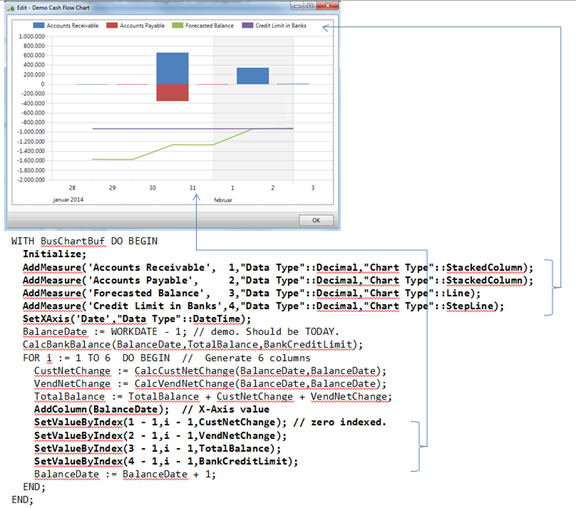Click the 'Accounts Receivable' legend label
Screen dimensions: 576x508
pos(72,26)
